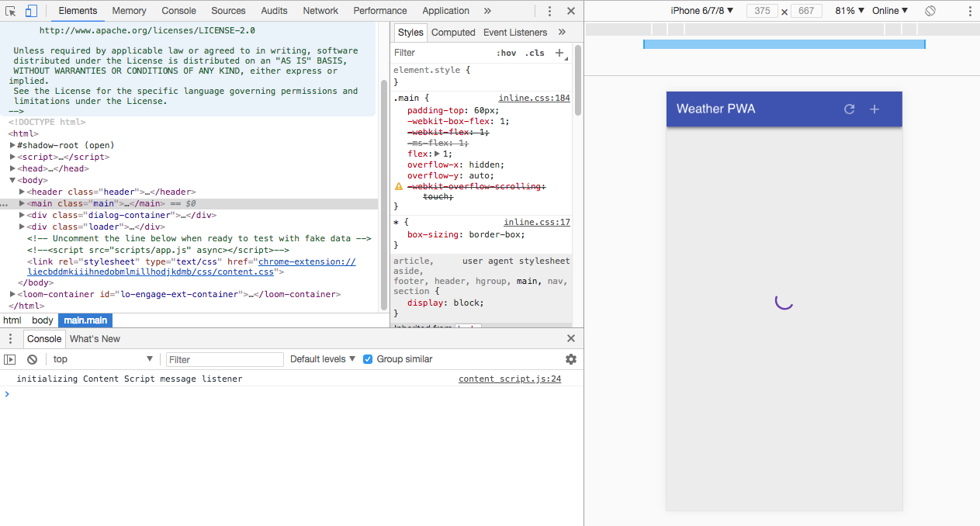Switch to the Elements tab
This screenshot has height=526, width=980.
[x=78, y=11]
